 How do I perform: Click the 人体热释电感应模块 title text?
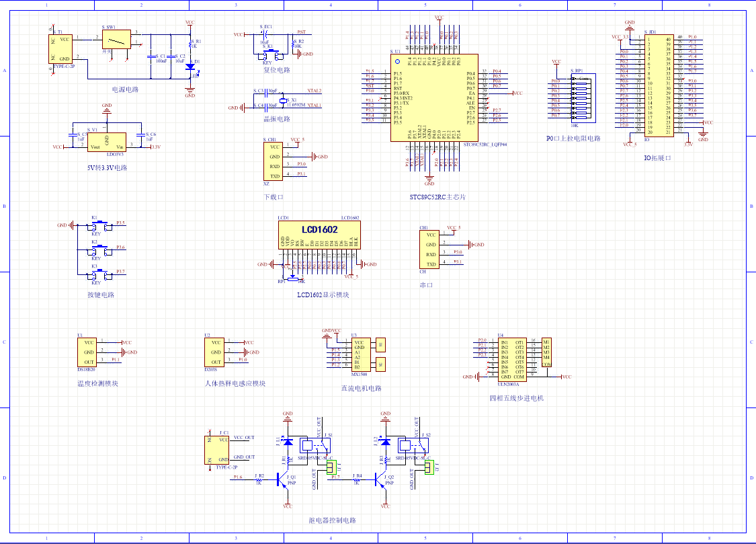(x=235, y=383)
